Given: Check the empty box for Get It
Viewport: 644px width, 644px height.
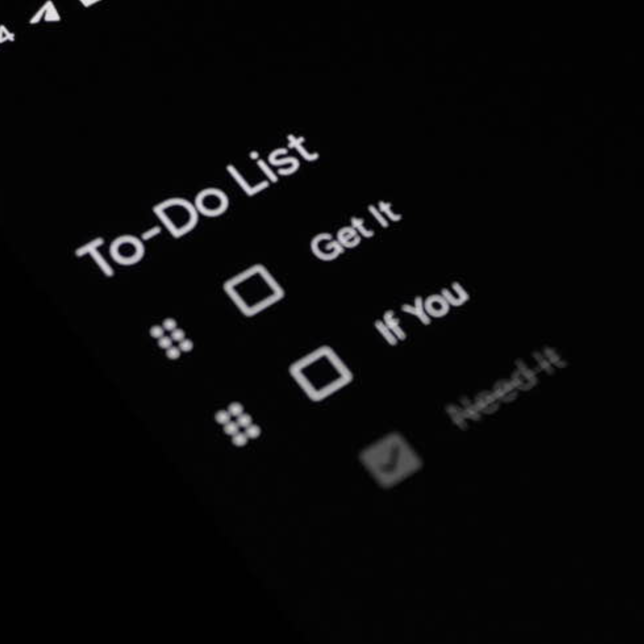Looking at the screenshot, I should (x=254, y=290).
